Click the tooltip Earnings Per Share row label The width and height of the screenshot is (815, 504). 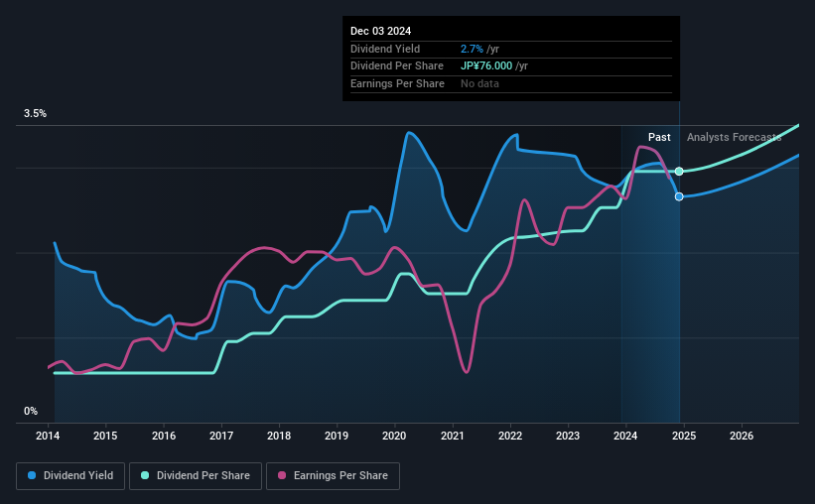398,83
